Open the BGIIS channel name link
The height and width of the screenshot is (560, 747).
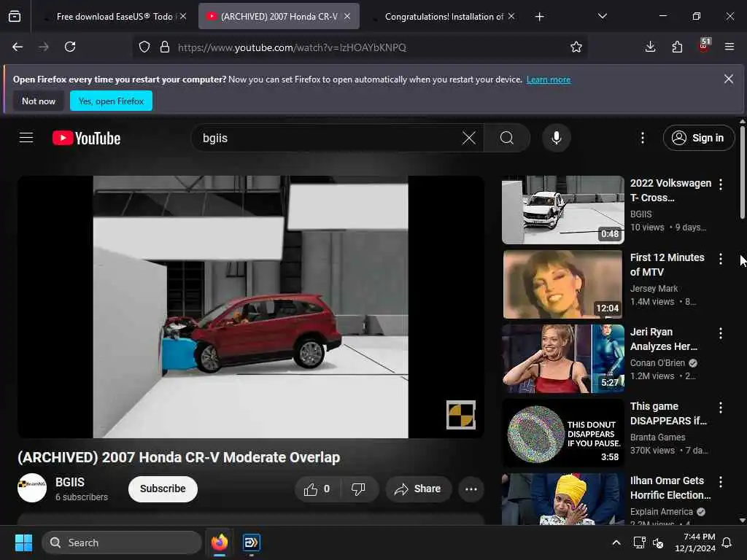[70, 482]
